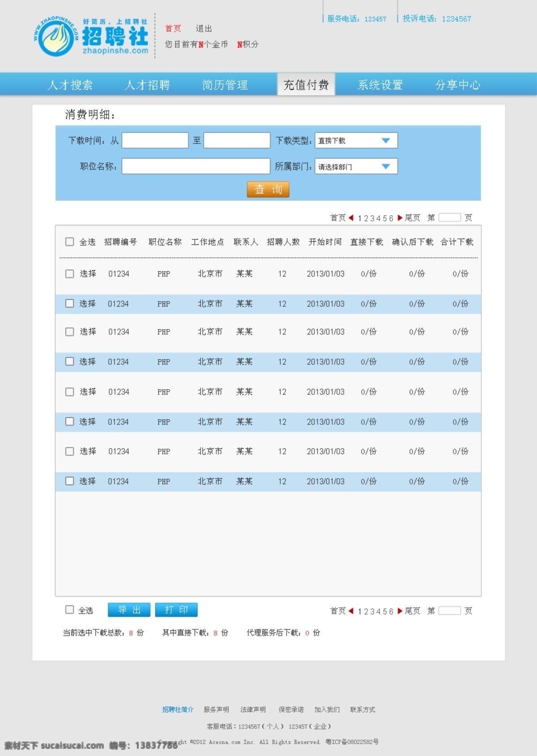Viewport: 537px width, 756px height.
Task: Click the 招聘编号 column header
Action: 120,242
